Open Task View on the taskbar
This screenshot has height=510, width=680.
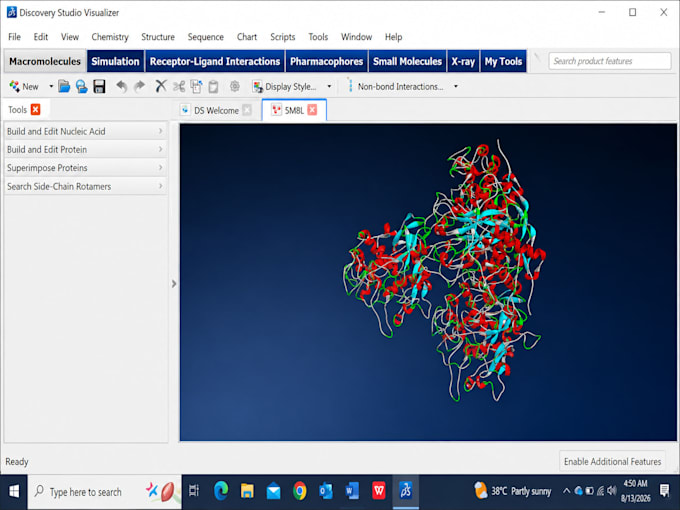(x=194, y=491)
